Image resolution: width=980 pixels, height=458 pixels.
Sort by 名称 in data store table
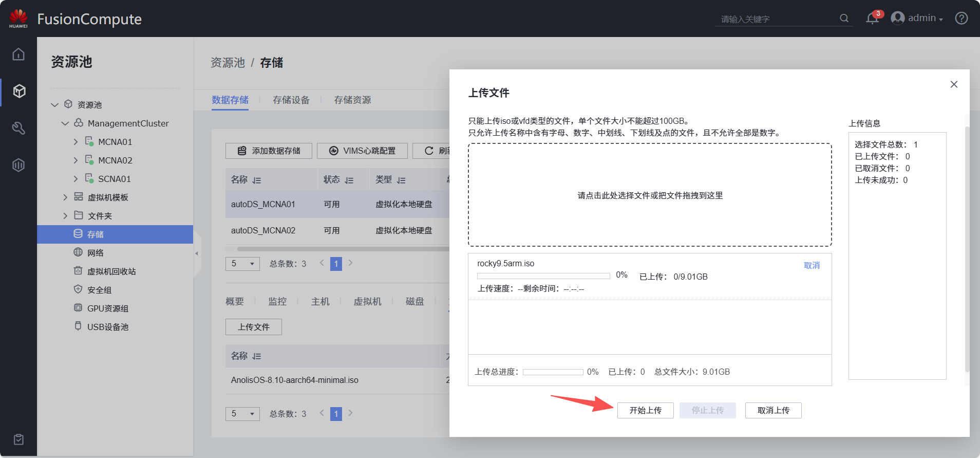point(257,180)
